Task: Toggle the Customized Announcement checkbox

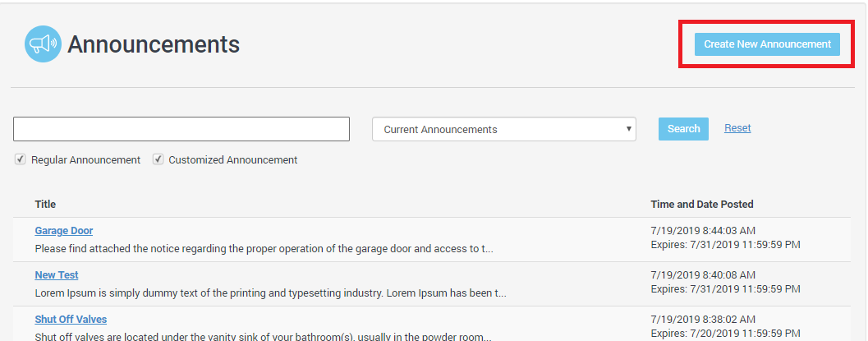Action: tap(158, 159)
